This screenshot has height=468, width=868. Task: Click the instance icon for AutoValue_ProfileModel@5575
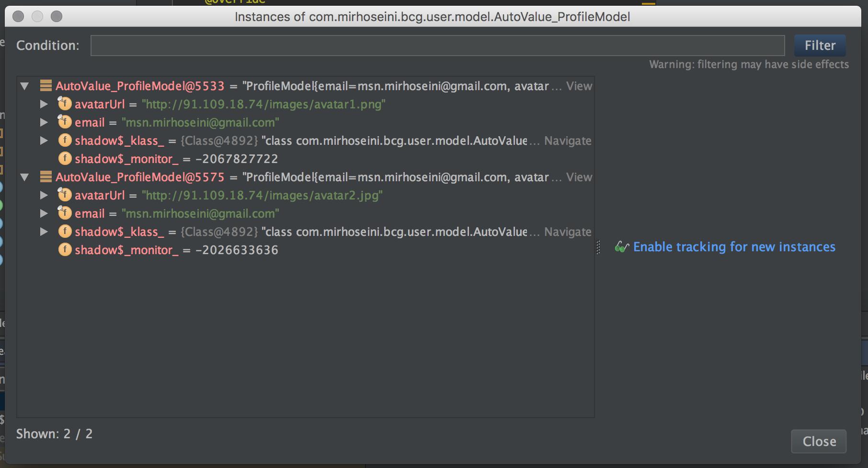pos(46,177)
